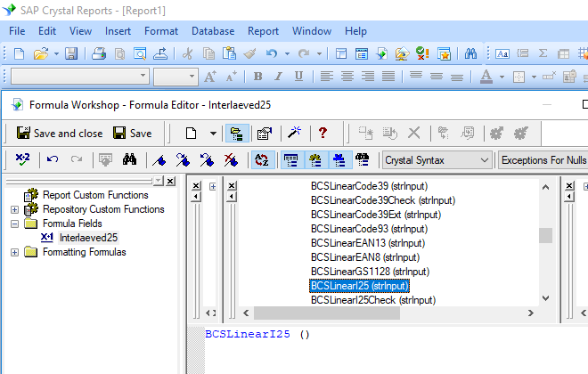
Task: Click the Previous Bookmark icon
Action: 207,160
